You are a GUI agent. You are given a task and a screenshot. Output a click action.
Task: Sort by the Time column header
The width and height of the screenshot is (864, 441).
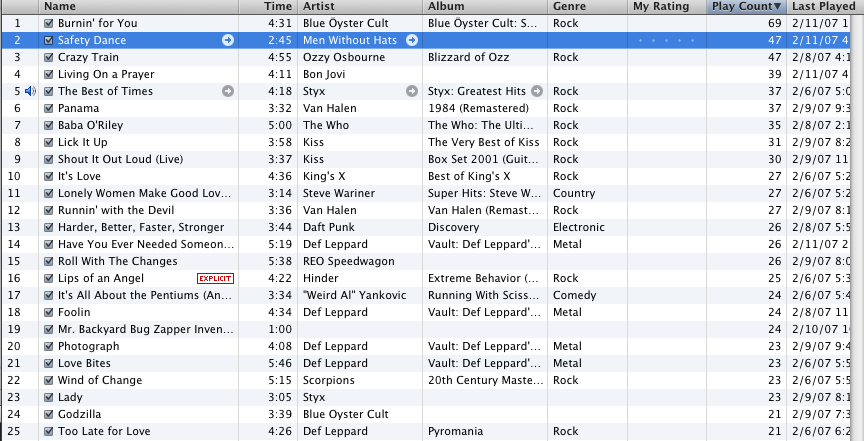pyautogui.click(x=268, y=7)
